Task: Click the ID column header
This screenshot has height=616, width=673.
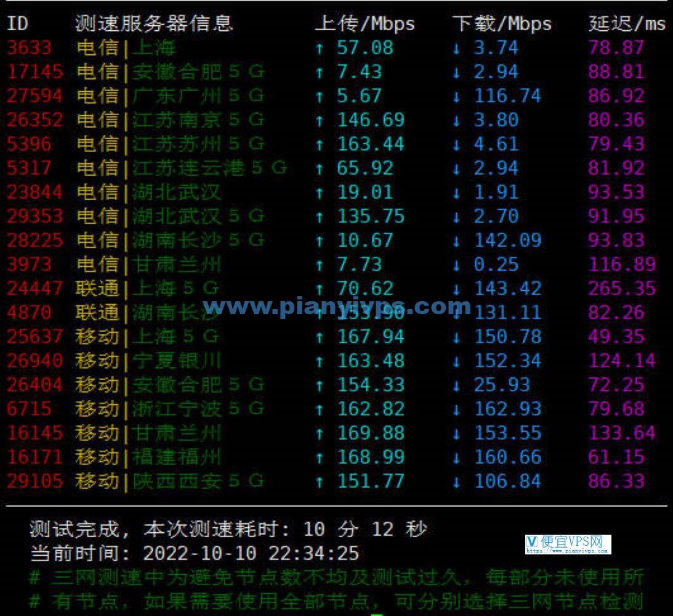Action: (18, 23)
